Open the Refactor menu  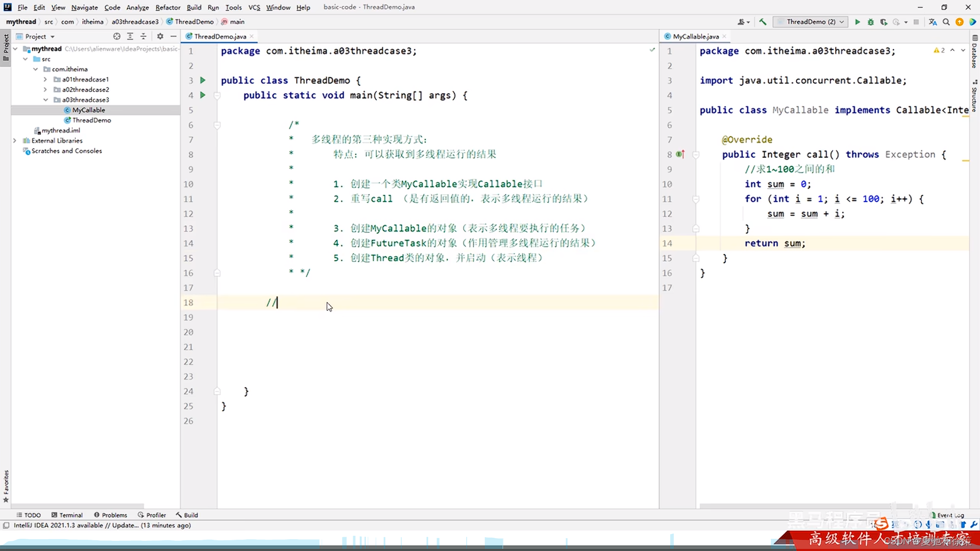(167, 7)
